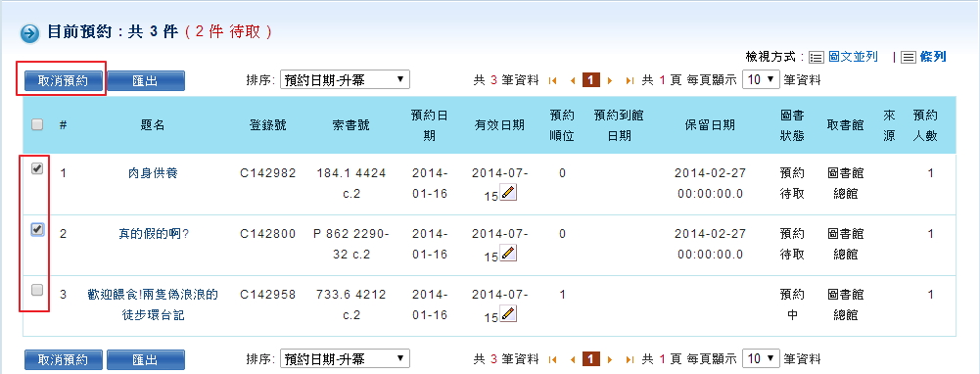This screenshot has height=374, width=980.
Task: Edit the valid date for 肉身供養 via pencil icon
Action: (x=509, y=193)
